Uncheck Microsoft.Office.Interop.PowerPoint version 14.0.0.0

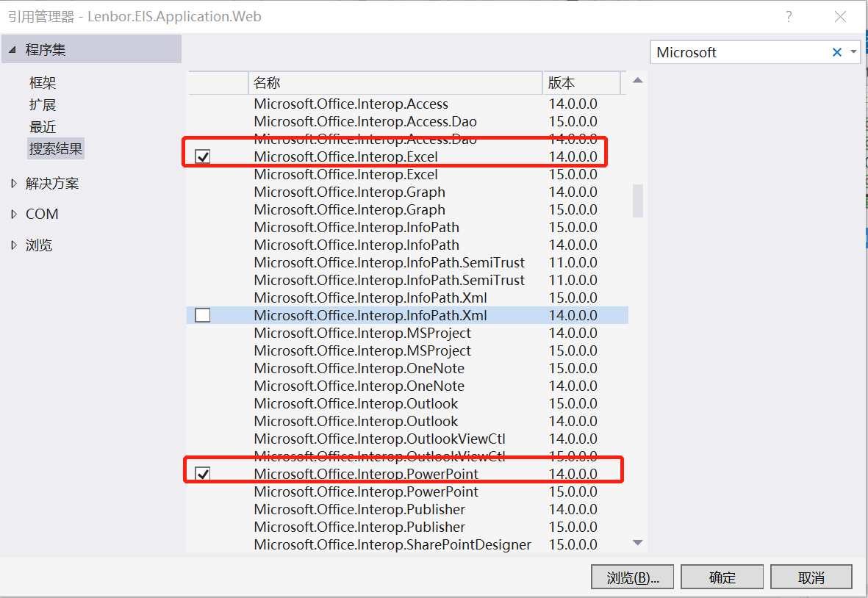(x=203, y=474)
